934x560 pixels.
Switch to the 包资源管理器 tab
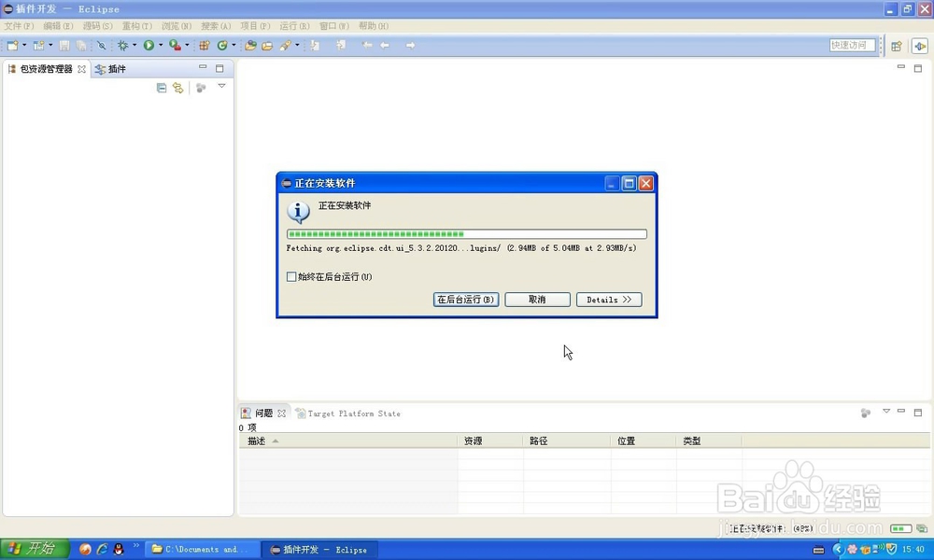click(47, 69)
